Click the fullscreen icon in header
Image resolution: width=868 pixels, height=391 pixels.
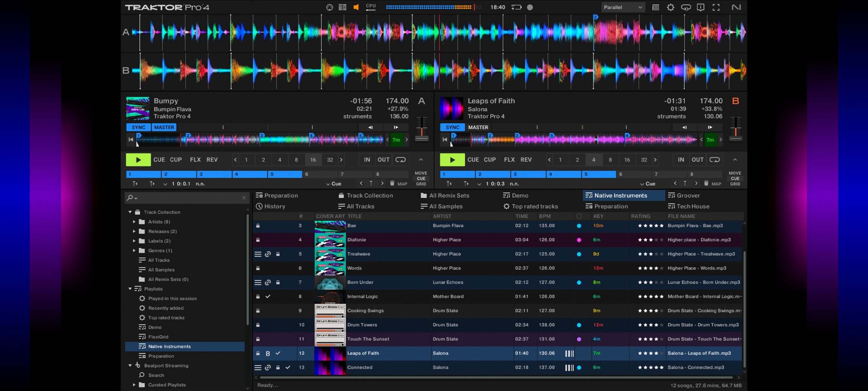click(x=716, y=7)
